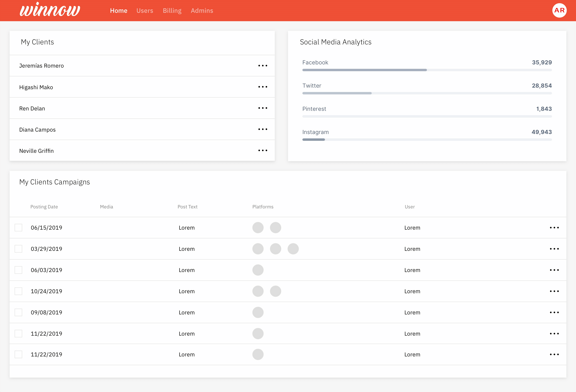Screen dimensions: 576x392
Task: Sort by the Posting Date column header
Action: 44,207
